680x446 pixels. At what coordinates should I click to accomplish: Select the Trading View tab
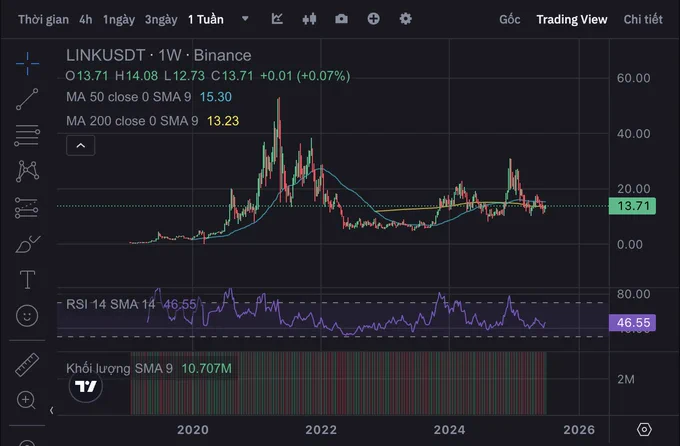(572, 20)
